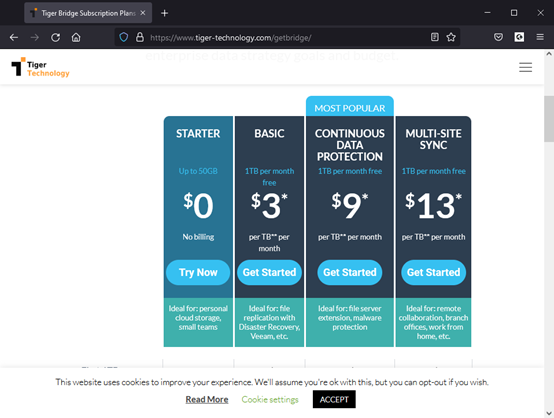Screen dimensions: 554x418
Task: Open the browser home page
Action: click(x=76, y=37)
